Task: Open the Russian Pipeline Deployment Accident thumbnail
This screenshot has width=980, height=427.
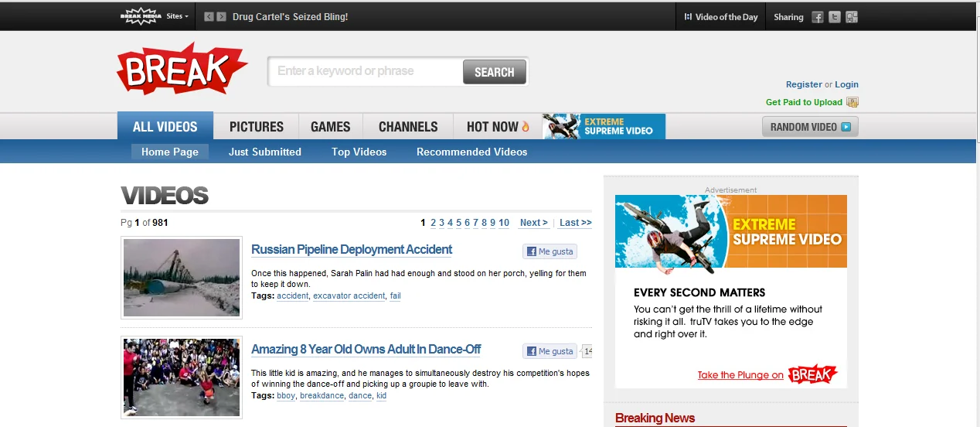Action: coord(182,278)
